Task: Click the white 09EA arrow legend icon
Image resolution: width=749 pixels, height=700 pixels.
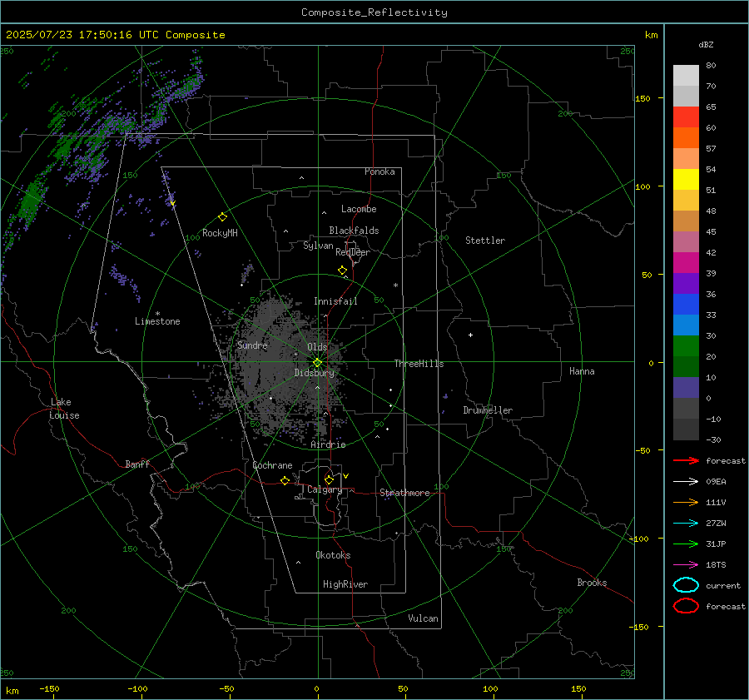Action: 686,481
